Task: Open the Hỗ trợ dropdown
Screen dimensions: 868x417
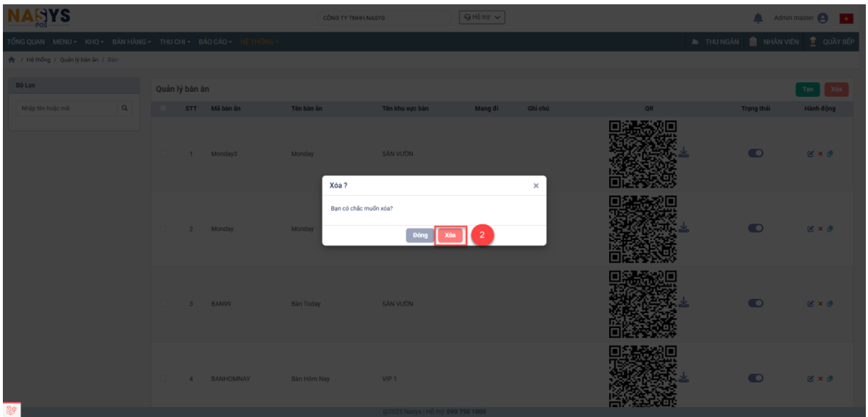Action: [482, 18]
